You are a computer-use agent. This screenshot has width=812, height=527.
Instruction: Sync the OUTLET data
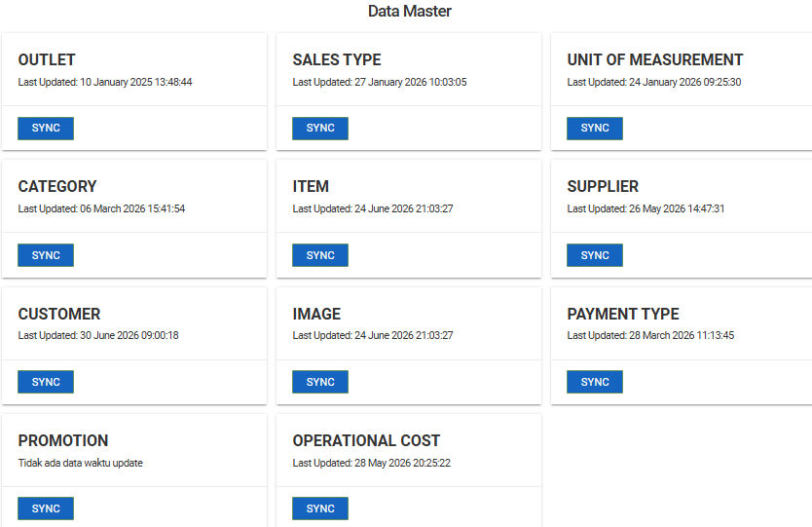click(x=46, y=128)
